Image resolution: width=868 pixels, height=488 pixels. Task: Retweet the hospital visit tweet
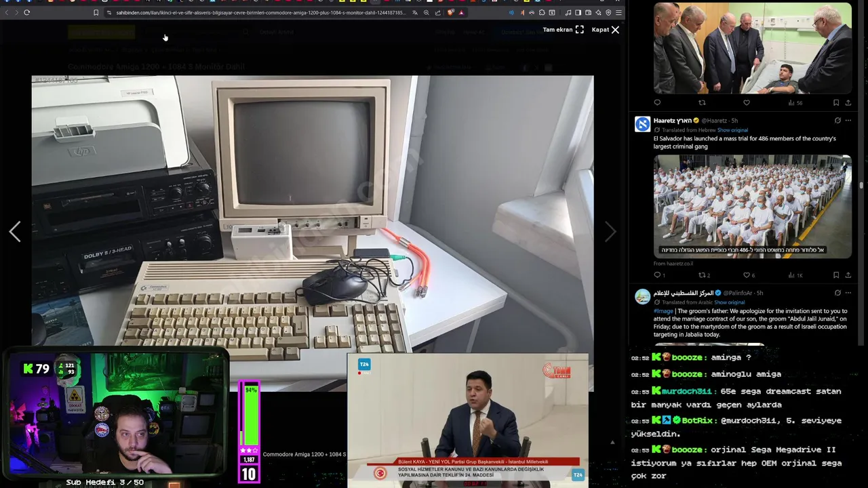point(702,103)
